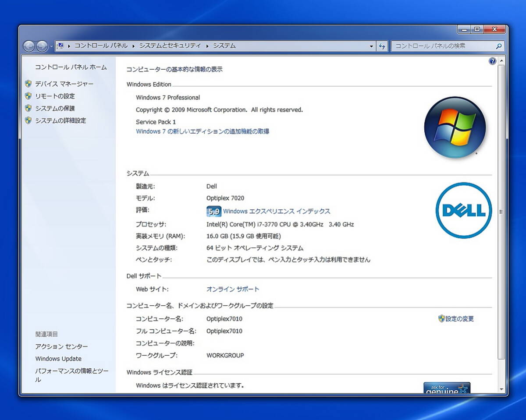Click shield icon beside システムの詳細設定
The height and width of the screenshot is (420, 526).
click(x=28, y=120)
